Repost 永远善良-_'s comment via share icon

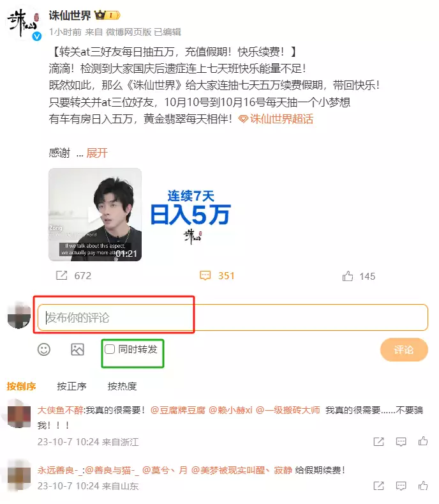[x=378, y=485]
